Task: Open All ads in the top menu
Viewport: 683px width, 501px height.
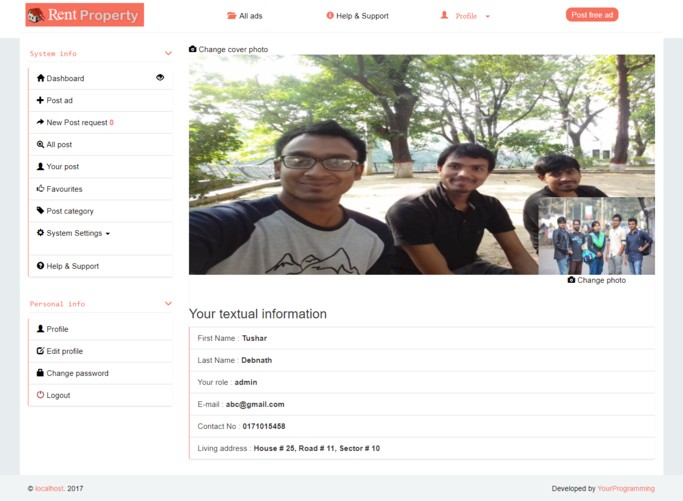Action: pos(244,16)
